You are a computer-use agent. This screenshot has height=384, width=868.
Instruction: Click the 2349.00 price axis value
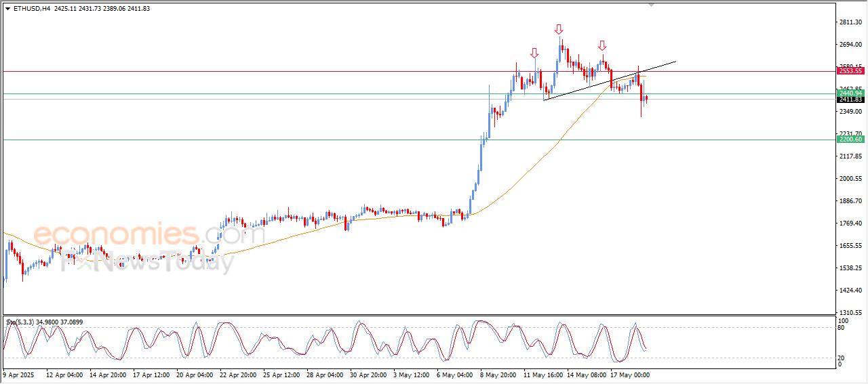[850, 112]
